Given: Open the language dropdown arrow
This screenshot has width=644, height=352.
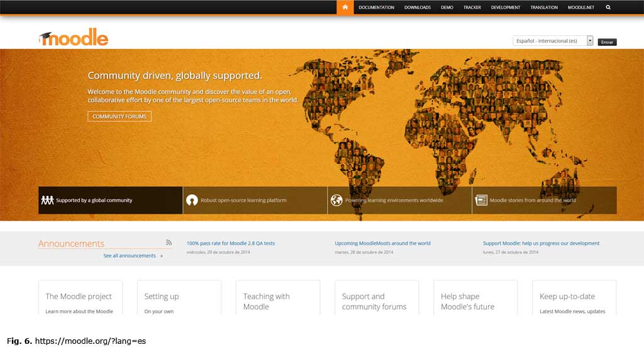Looking at the screenshot, I should click(x=590, y=41).
